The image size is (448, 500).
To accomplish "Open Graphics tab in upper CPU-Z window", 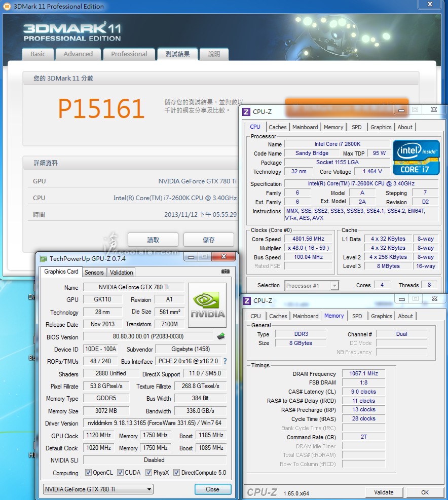I will 381,127.
